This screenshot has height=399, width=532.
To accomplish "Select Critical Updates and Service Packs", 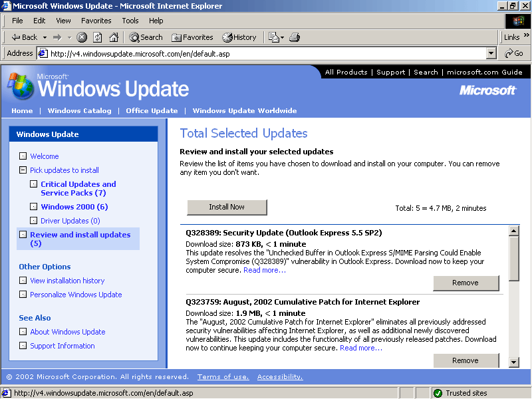I will (x=78, y=188).
